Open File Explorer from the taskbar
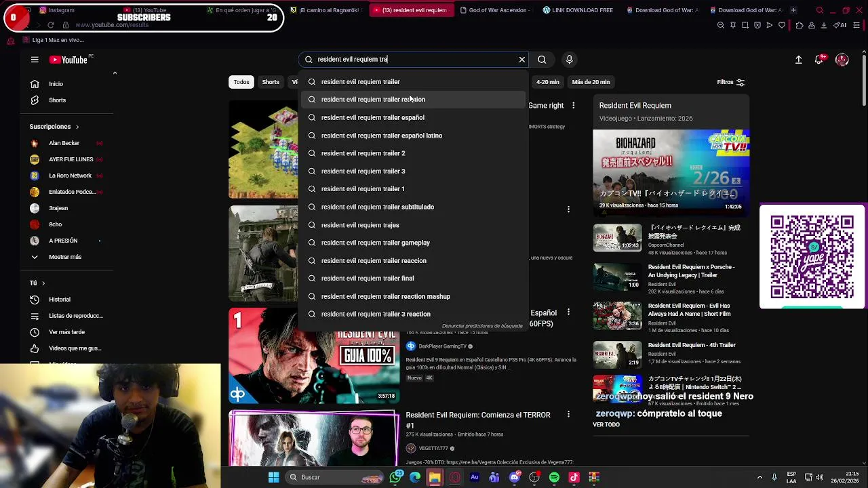868x488 pixels. tap(435, 477)
